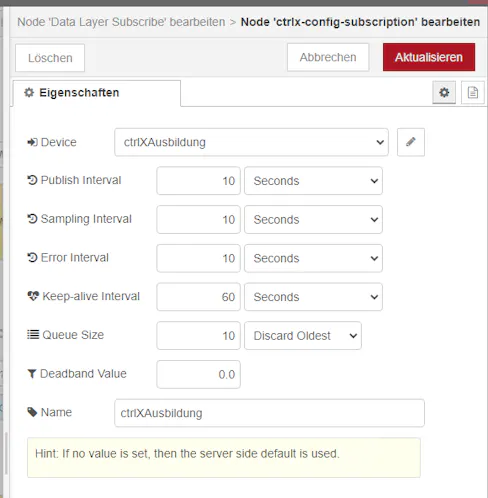Click the red Aktualisieren button

pyautogui.click(x=429, y=57)
